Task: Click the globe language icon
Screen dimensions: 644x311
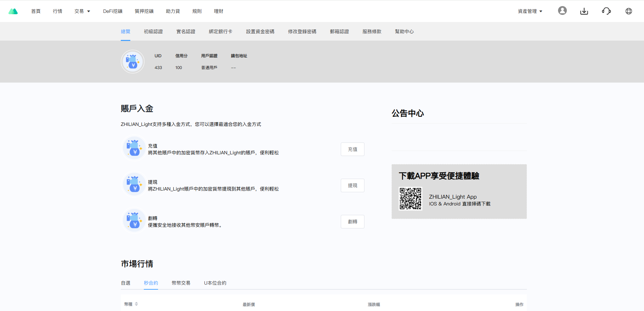Action: point(628,11)
